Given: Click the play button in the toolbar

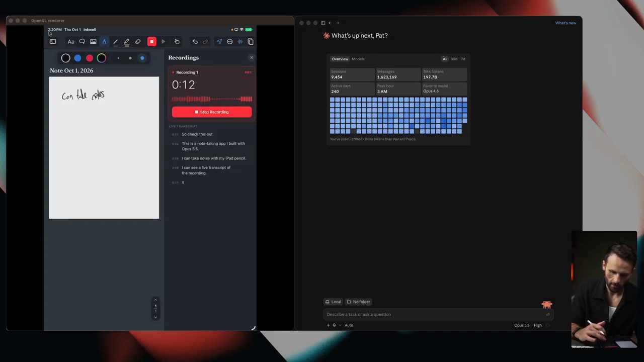Looking at the screenshot, I should coord(164,42).
